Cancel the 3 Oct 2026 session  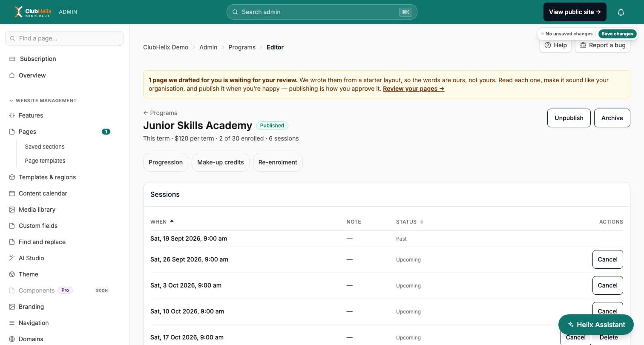tap(608, 285)
